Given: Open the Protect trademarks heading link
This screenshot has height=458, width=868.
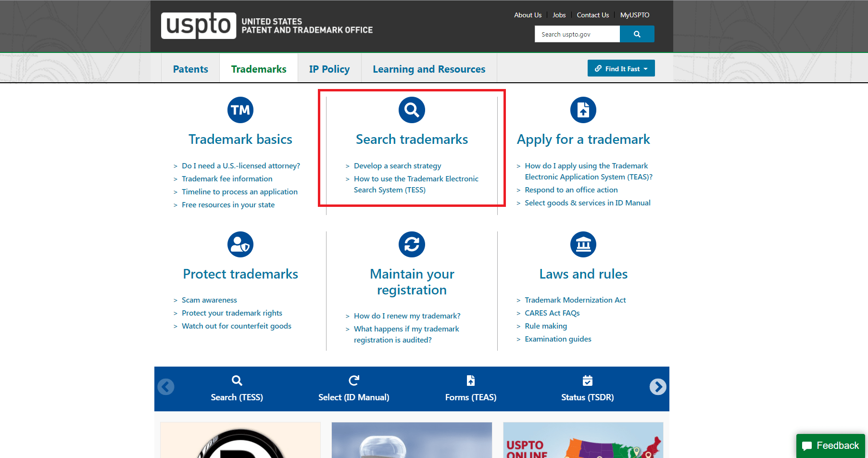Looking at the screenshot, I should 240,274.
